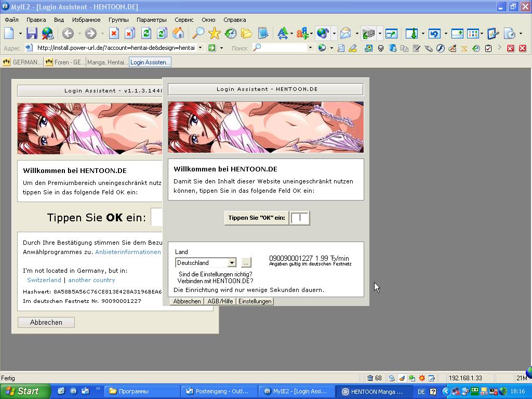
Task: Click the undo closed window icon
Action: tap(434, 33)
